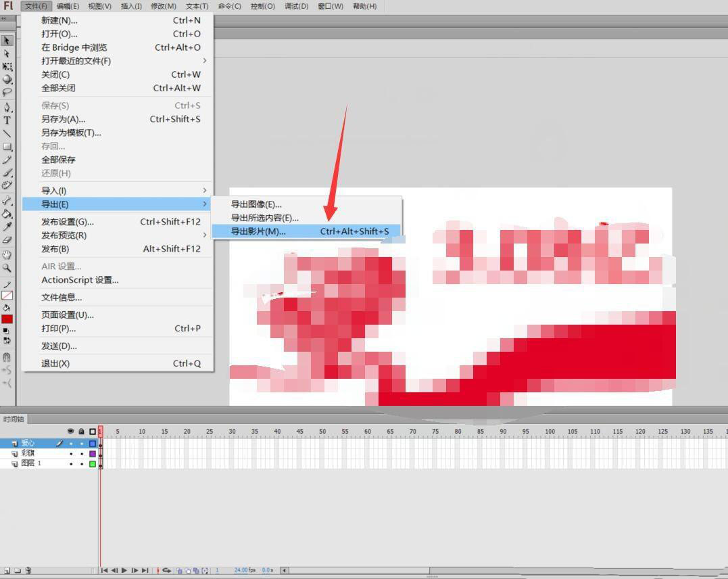This screenshot has height=579, width=728.
Task: Select the Pencil tool
Action: (x=7, y=160)
